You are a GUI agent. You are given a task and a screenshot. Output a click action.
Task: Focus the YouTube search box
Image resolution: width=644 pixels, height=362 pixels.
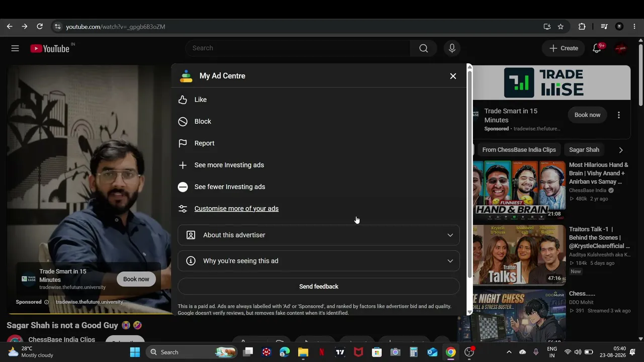298,48
